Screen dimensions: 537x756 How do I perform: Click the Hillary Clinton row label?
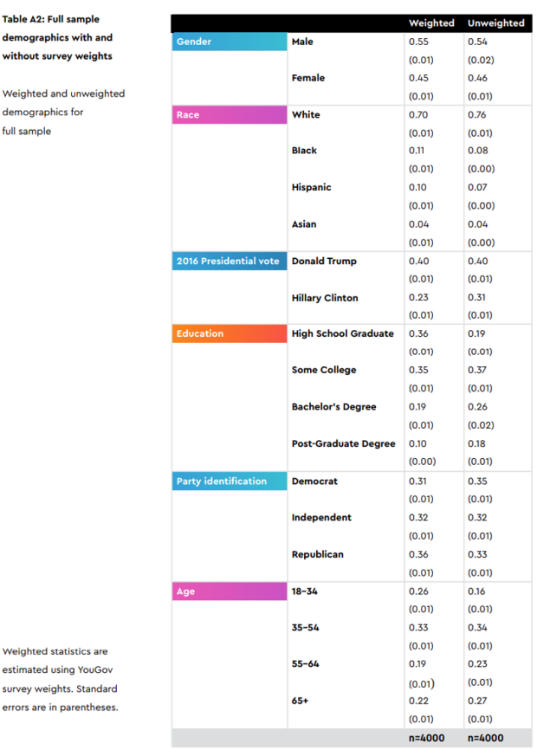pyautogui.click(x=325, y=298)
